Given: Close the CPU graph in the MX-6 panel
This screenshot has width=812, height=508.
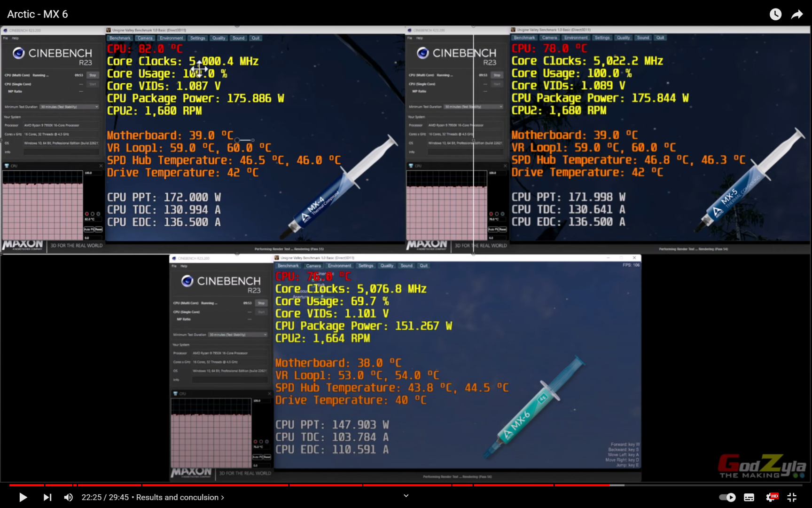Looking at the screenshot, I should (x=269, y=393).
